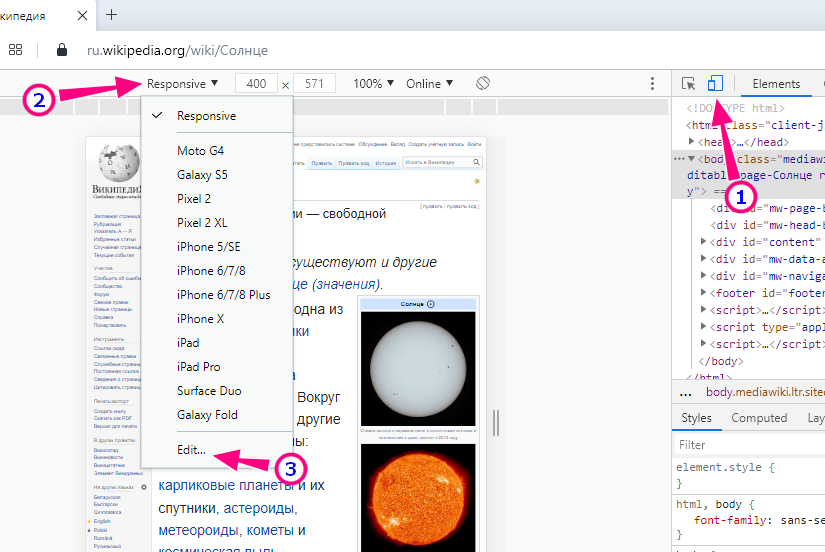The image size is (825, 552).
Task: Choose iPhone 6/7/8 Plus device
Action: point(217,295)
